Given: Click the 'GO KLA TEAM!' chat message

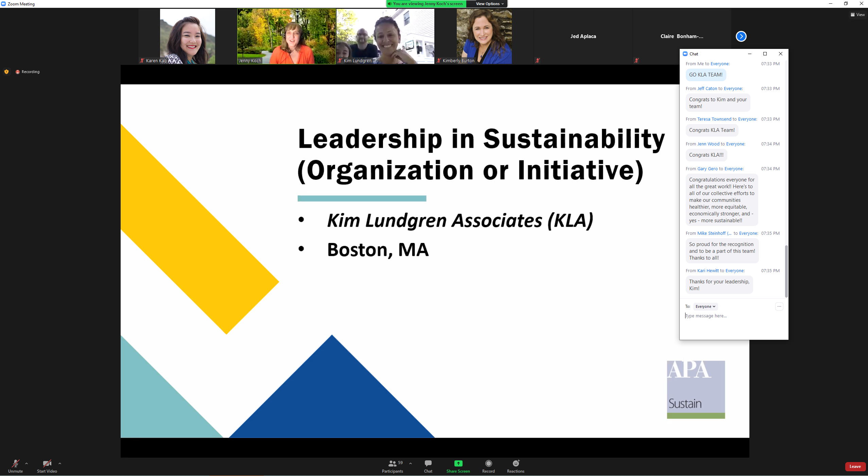Looking at the screenshot, I should point(706,75).
